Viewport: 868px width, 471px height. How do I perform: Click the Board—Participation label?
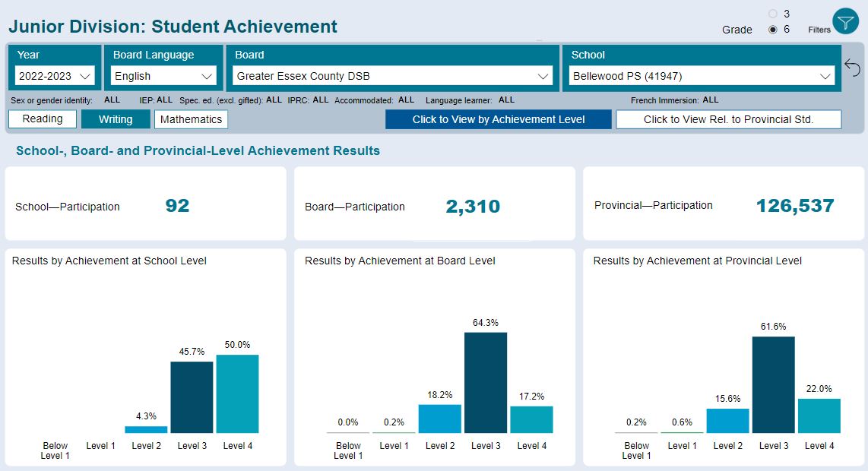point(355,207)
